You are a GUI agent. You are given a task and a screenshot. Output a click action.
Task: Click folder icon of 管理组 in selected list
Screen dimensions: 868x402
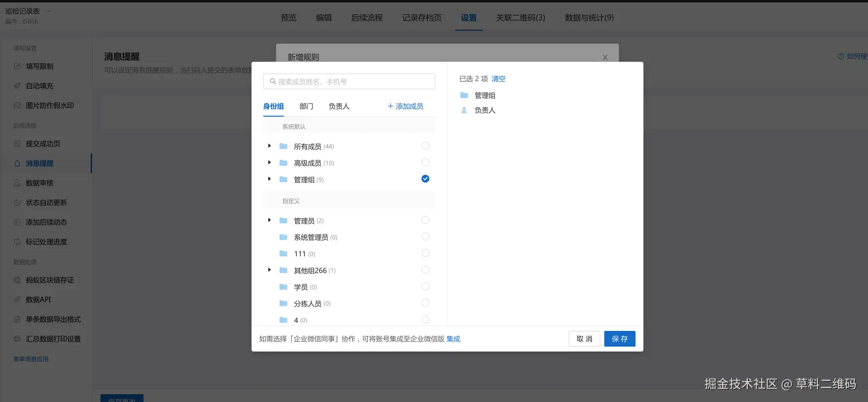(464, 95)
